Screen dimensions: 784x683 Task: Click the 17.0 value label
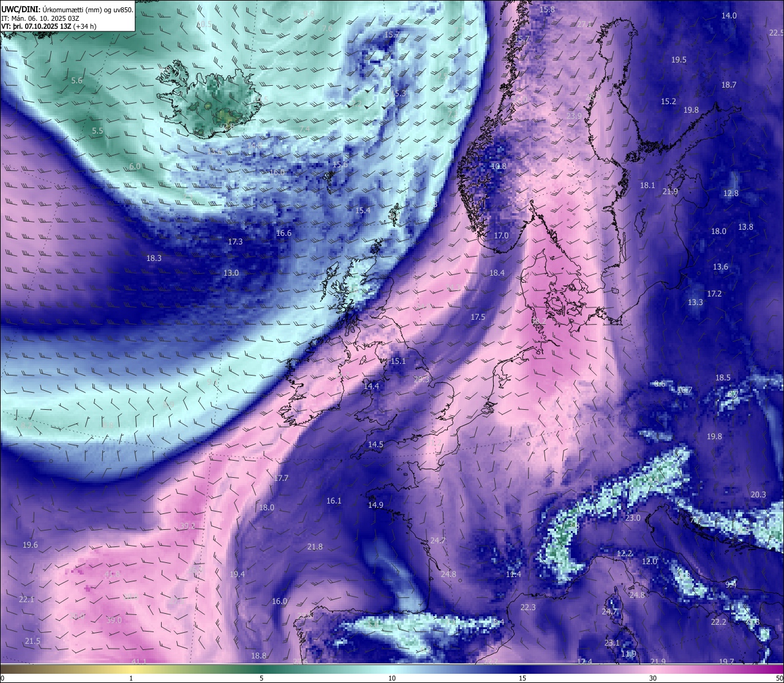[x=501, y=235]
